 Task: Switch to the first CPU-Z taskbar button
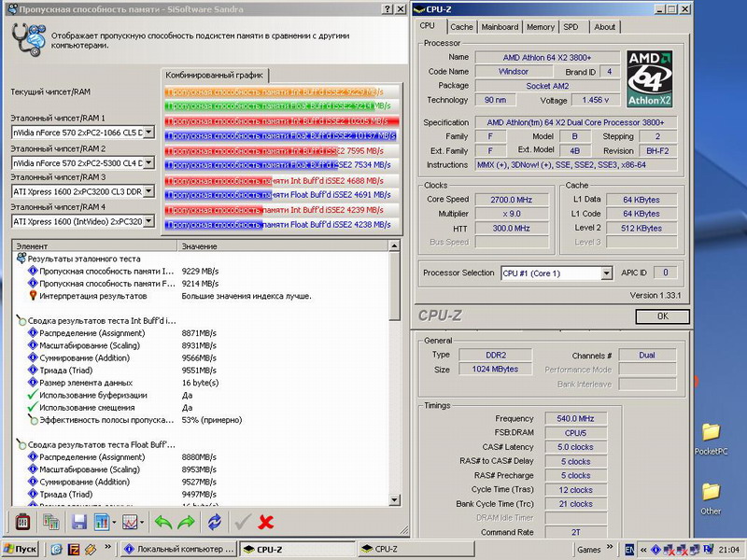pos(297,549)
